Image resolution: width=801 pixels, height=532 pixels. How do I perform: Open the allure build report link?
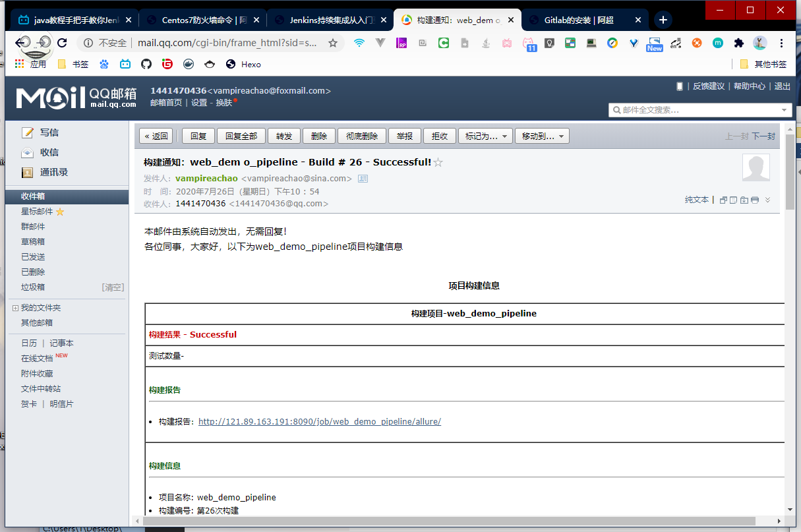(x=319, y=421)
